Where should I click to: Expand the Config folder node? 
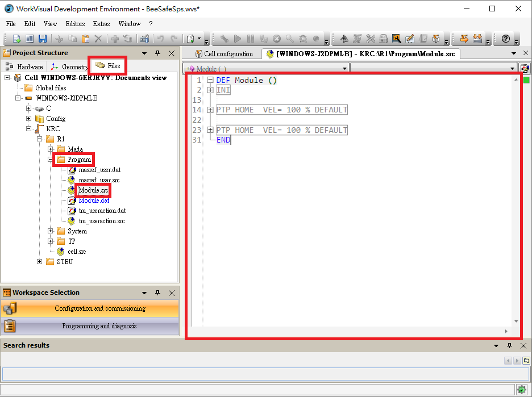click(29, 119)
